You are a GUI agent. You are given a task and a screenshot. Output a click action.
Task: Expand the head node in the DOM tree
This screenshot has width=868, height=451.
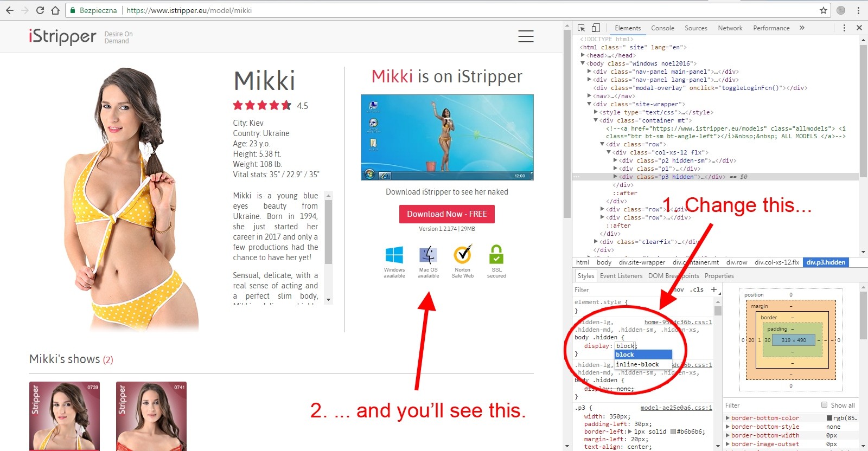pyautogui.click(x=583, y=55)
